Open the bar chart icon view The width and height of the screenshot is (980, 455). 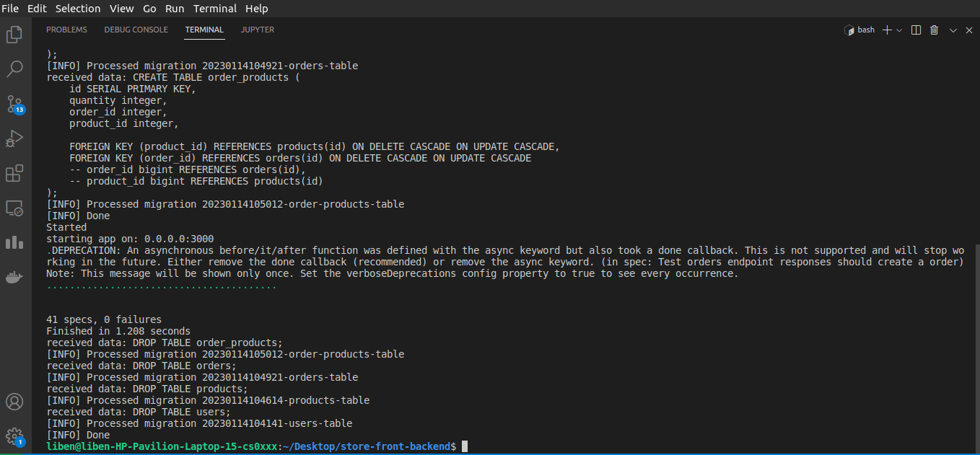point(14,243)
